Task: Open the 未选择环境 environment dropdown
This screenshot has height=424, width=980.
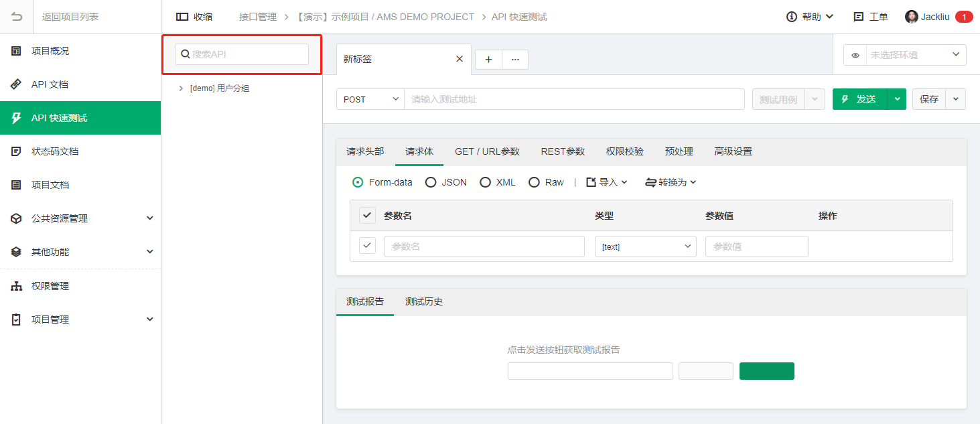Action: 916,55
